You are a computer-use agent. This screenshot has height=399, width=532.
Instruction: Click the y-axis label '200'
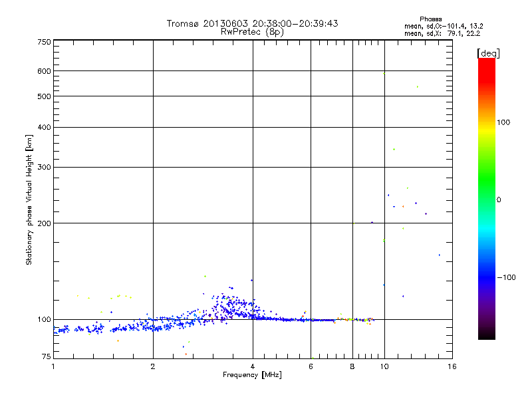click(44, 223)
